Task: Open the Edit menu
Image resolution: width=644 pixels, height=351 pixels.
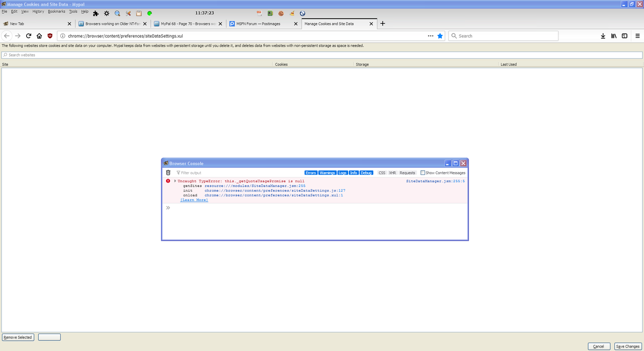Action: pos(14,11)
